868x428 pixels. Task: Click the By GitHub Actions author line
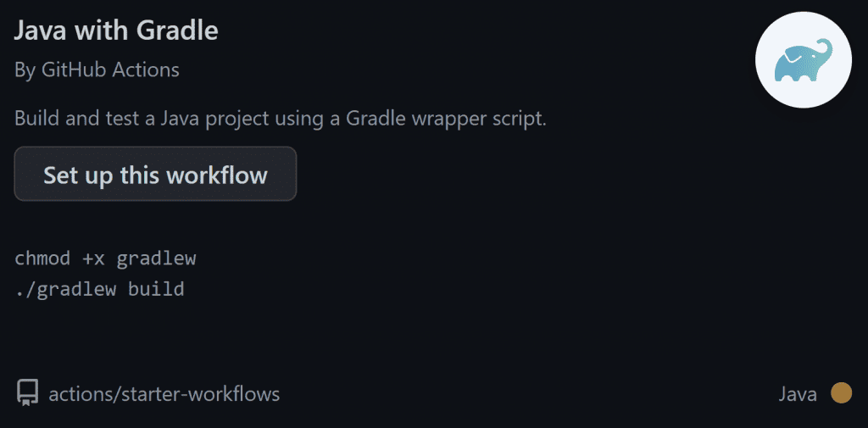(x=97, y=70)
